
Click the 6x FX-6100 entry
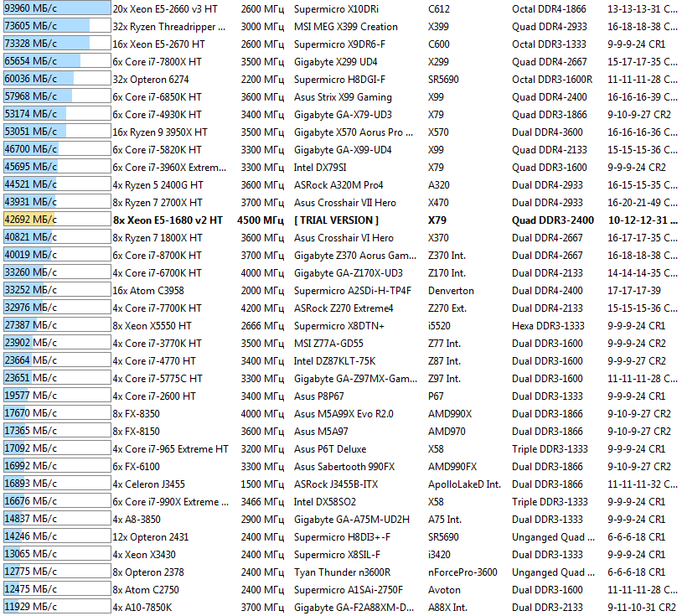137,467
